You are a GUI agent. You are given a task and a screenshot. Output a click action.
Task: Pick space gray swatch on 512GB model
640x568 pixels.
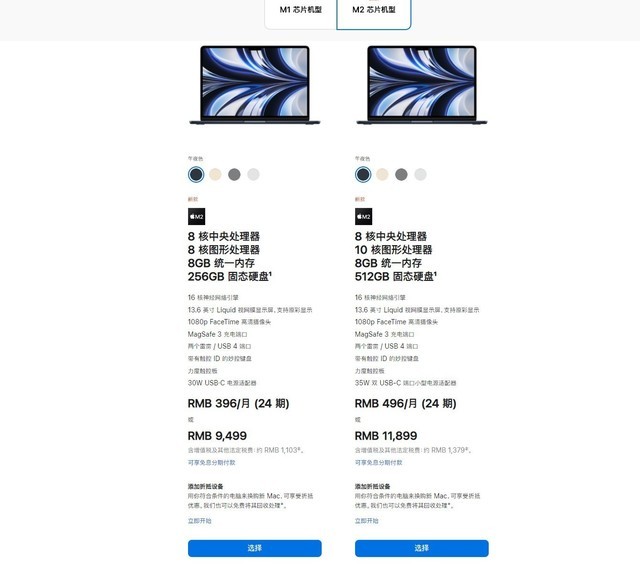click(401, 175)
